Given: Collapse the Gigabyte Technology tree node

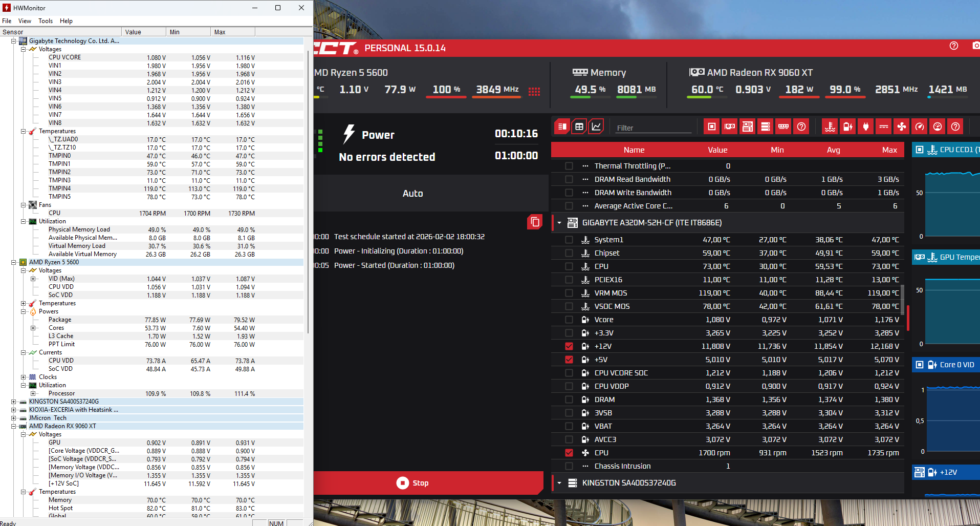Looking at the screenshot, I should pyautogui.click(x=14, y=41).
